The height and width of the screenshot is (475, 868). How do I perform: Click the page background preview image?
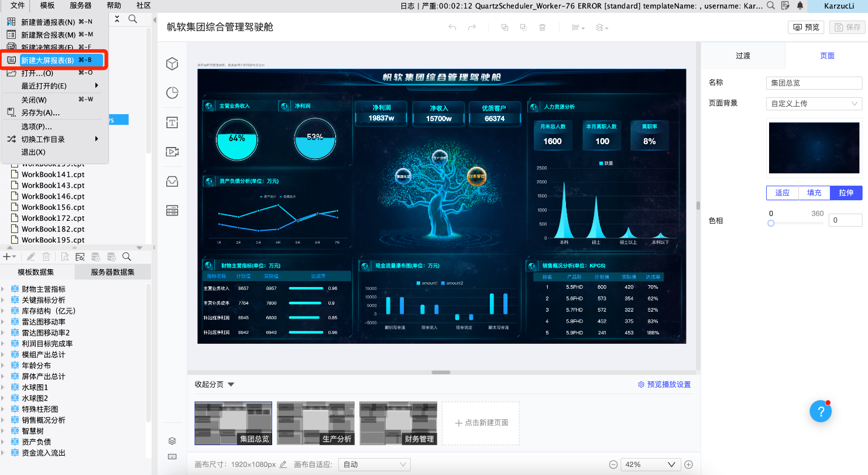(x=814, y=148)
